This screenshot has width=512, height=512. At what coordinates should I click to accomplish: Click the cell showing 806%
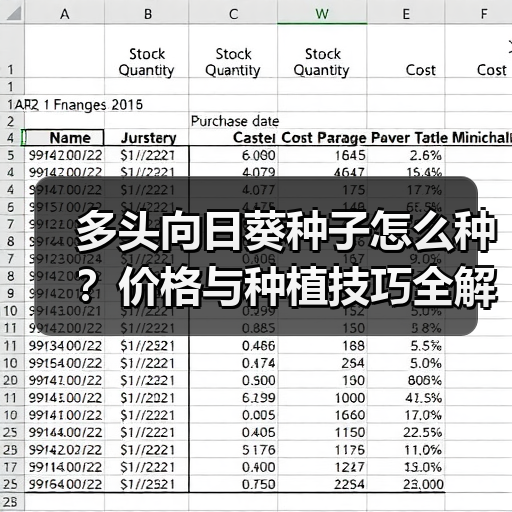[406, 380]
